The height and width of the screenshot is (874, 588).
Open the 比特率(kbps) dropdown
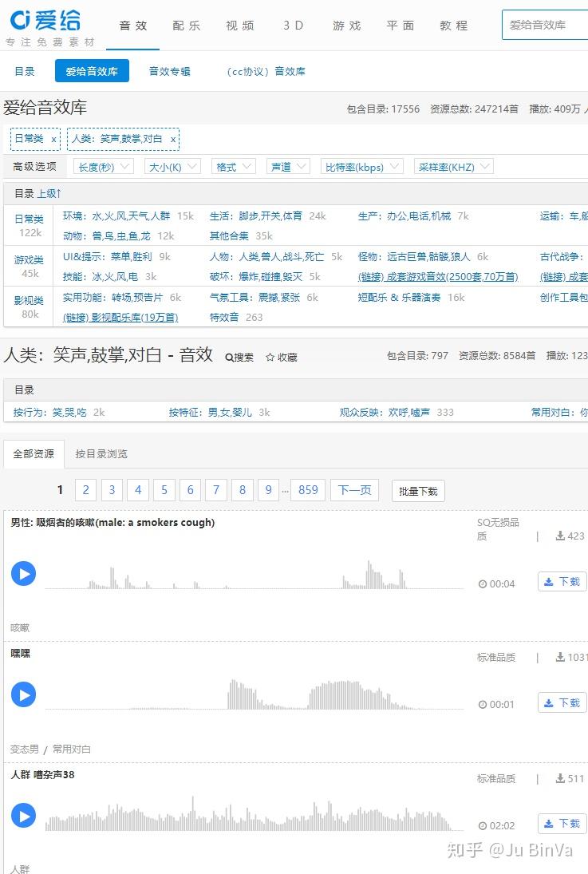point(361,167)
